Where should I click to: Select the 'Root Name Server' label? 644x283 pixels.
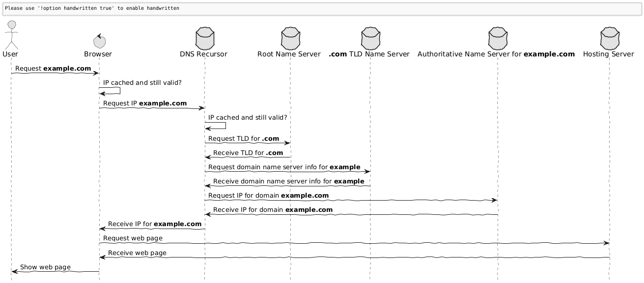[289, 53]
